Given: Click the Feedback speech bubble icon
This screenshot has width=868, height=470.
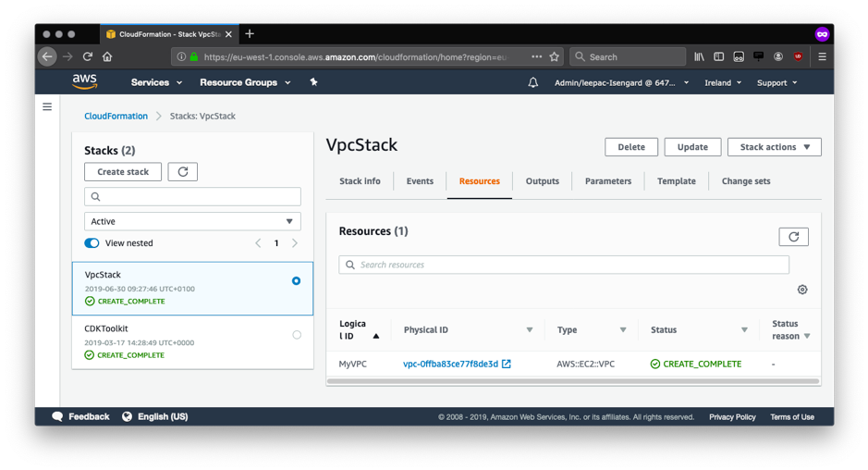Looking at the screenshot, I should tap(57, 416).
